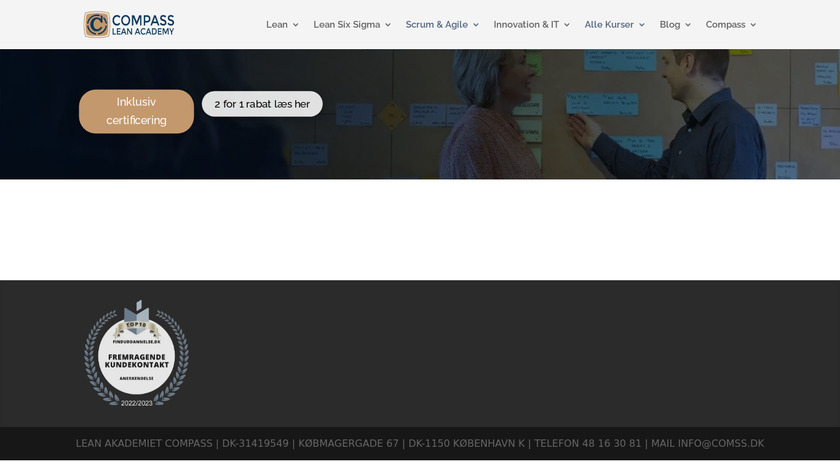840x472 pixels.
Task: Open the Blog menu
Action: click(x=670, y=25)
